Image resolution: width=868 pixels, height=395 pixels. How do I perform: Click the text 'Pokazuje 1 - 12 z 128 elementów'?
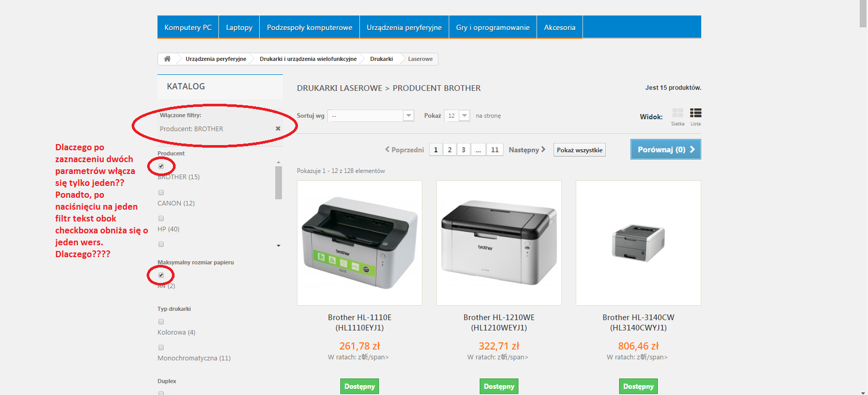[341, 171]
